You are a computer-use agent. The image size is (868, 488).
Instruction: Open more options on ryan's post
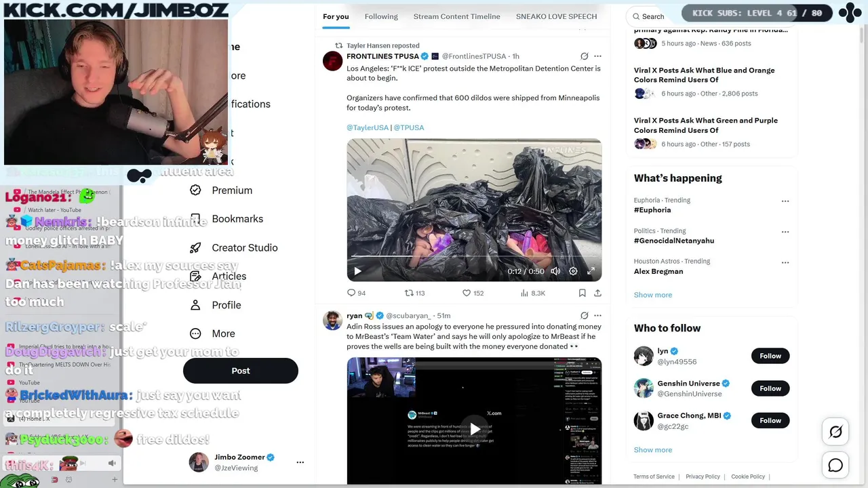(x=597, y=315)
